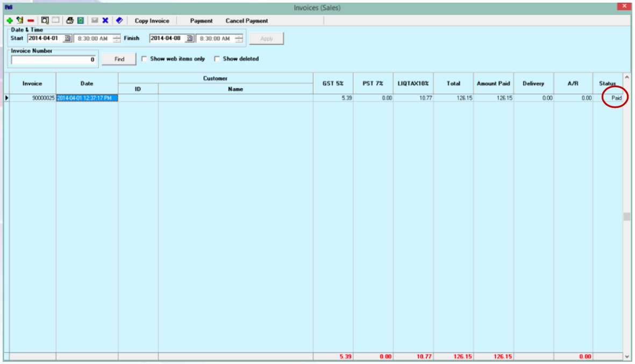Click the blank window icon beside preview
635x364 pixels.
(x=56, y=20)
